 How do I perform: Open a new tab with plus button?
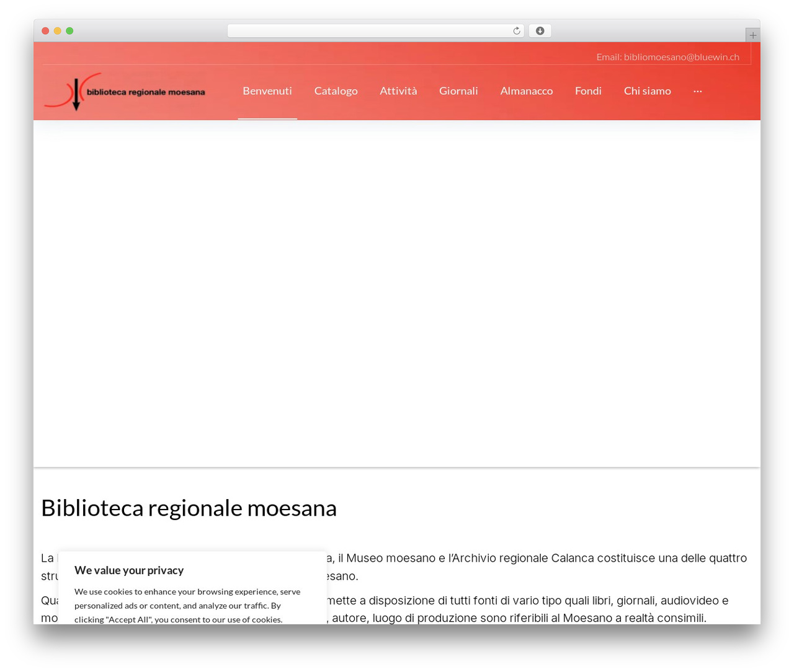tap(752, 35)
